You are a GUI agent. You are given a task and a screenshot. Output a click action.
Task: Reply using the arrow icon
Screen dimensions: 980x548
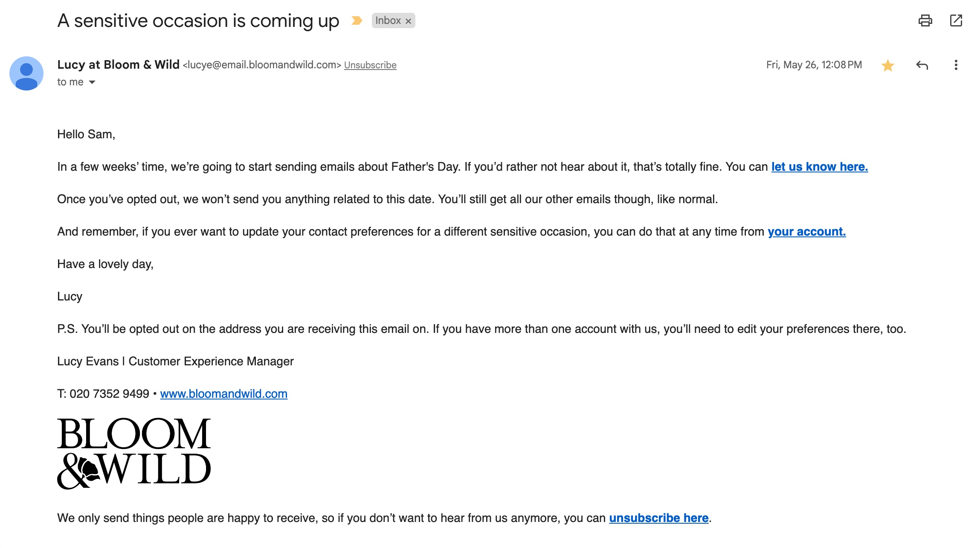pos(922,65)
